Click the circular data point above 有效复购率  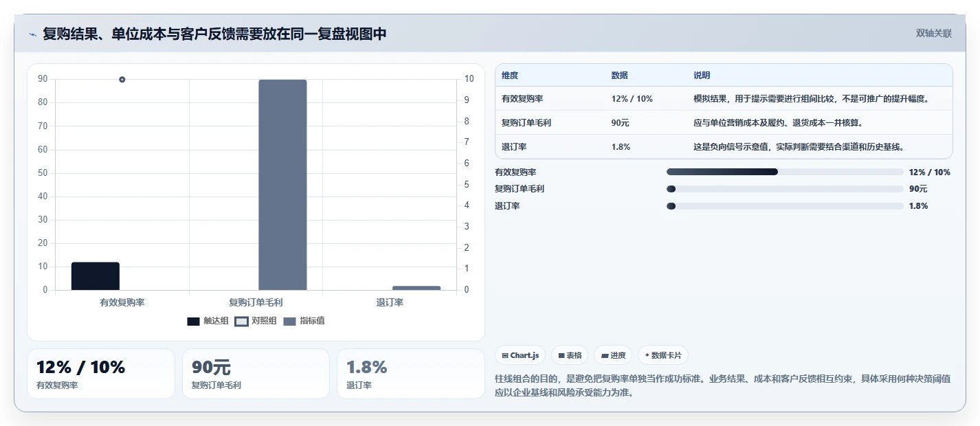(x=122, y=80)
